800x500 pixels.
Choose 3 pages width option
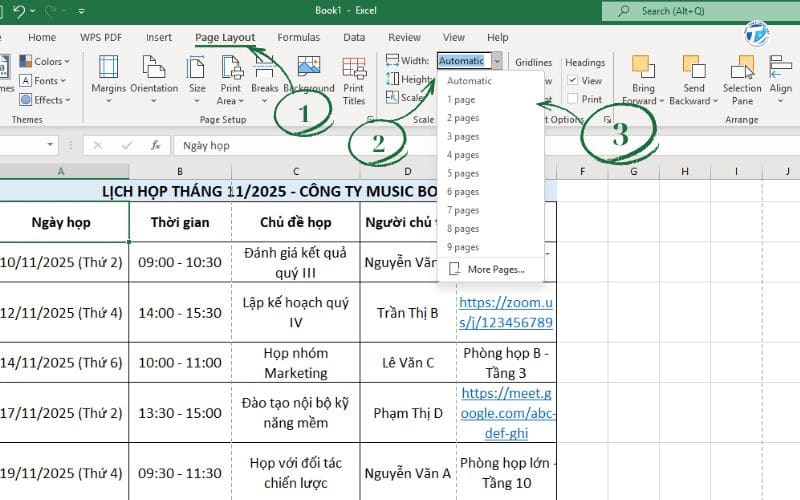click(490, 136)
